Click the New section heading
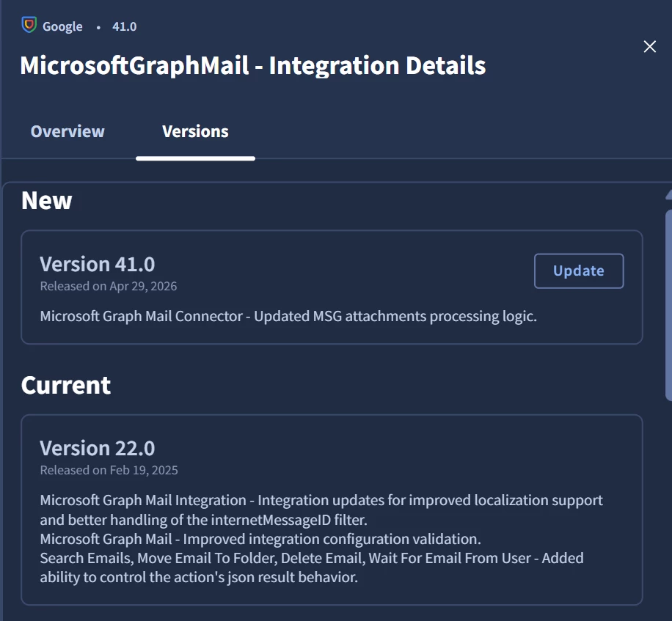 point(47,200)
